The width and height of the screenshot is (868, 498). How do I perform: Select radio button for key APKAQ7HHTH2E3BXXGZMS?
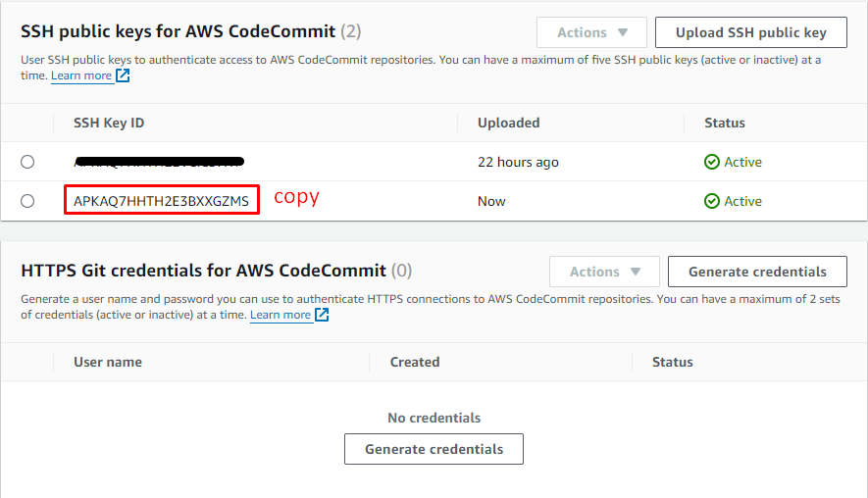(x=27, y=201)
